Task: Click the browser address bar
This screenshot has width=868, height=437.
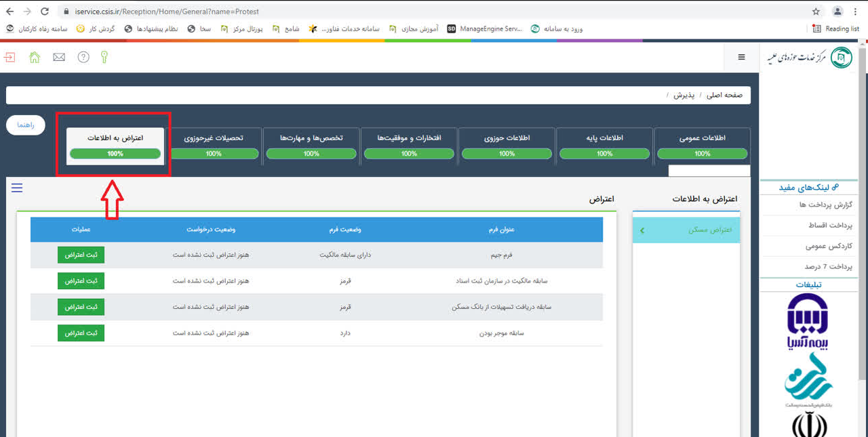Action: pos(407,12)
